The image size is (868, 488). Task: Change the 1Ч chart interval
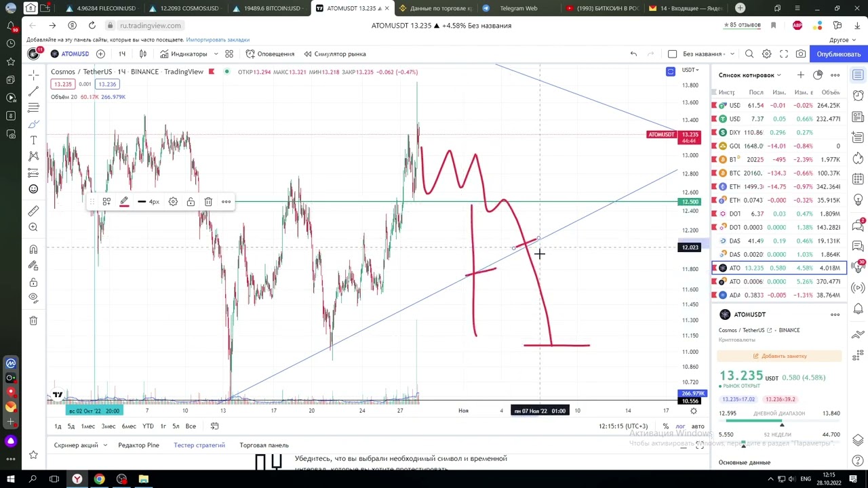[x=122, y=54]
